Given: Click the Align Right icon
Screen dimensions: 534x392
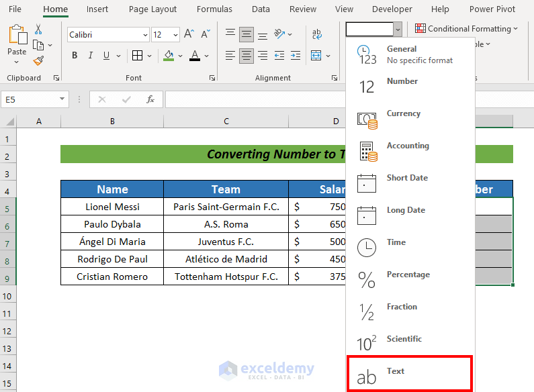Looking at the screenshot, I should coord(263,55).
